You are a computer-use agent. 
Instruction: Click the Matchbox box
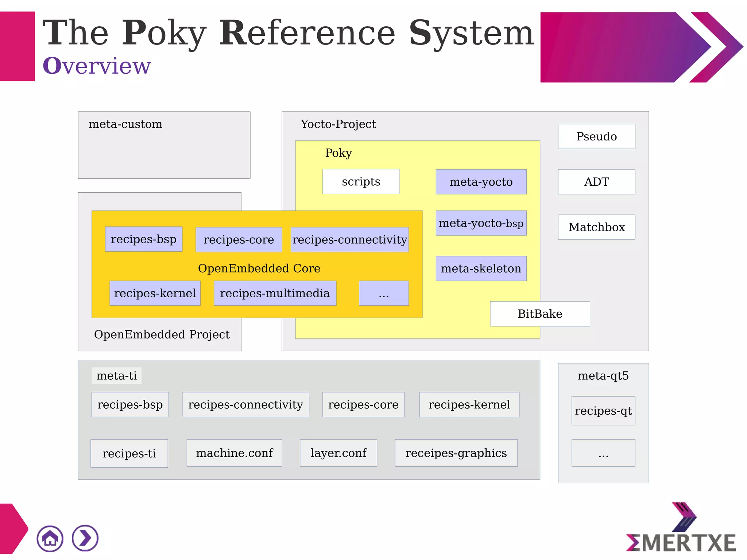point(596,227)
